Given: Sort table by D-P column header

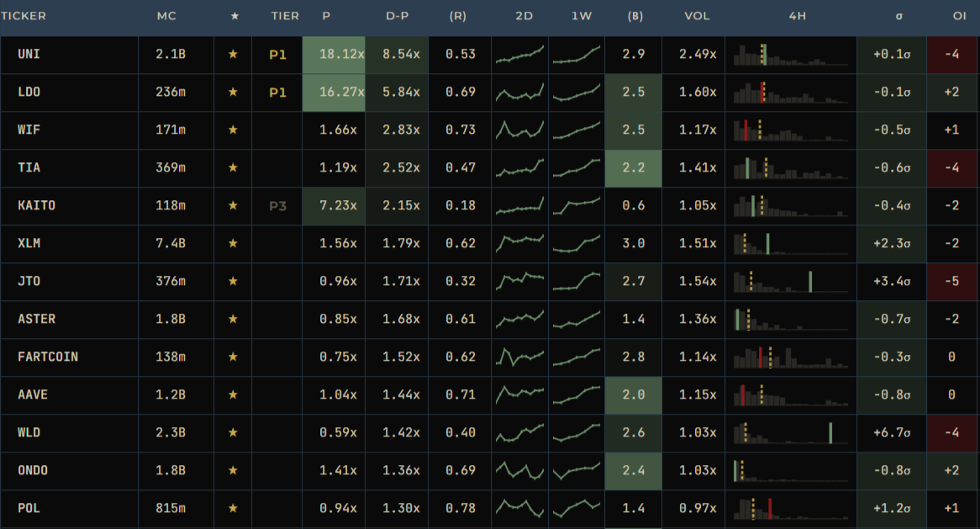Looking at the screenshot, I should point(398,16).
